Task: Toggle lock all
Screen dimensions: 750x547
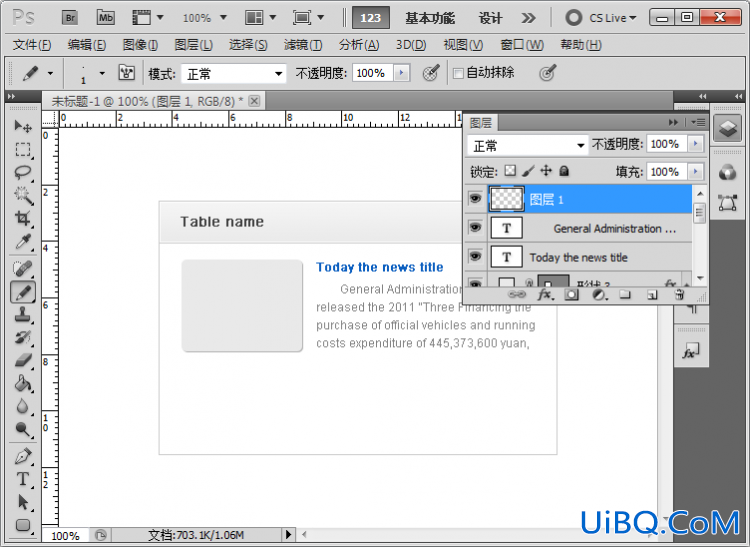Action: (x=564, y=171)
